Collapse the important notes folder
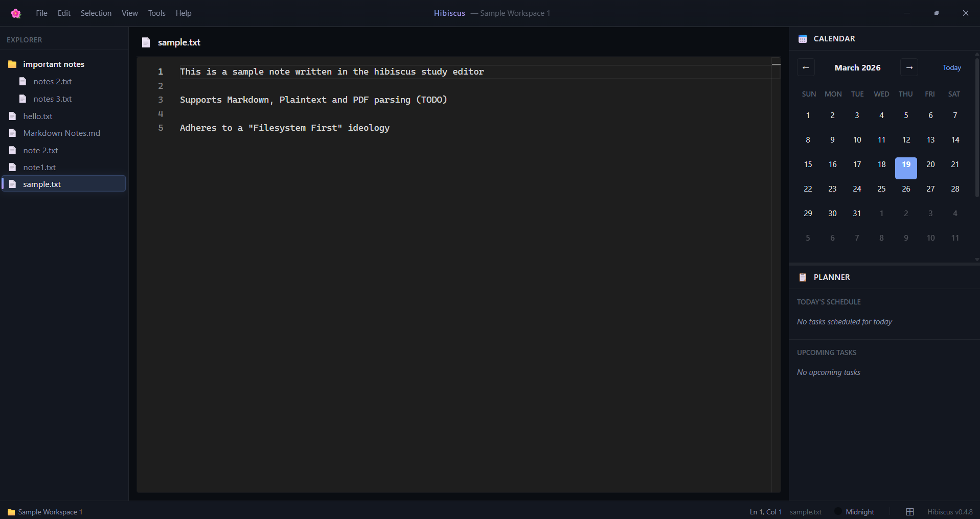Screen dimensions: 980x519 [x=53, y=64]
